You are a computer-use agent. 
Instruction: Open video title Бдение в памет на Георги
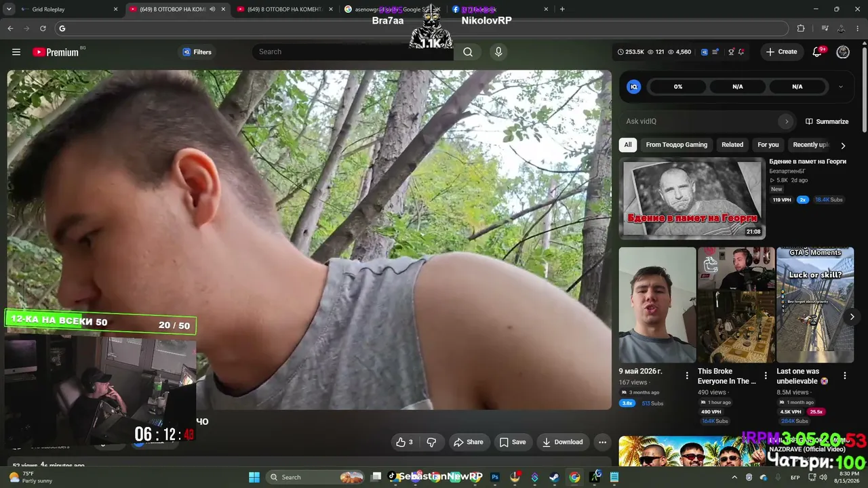click(808, 161)
